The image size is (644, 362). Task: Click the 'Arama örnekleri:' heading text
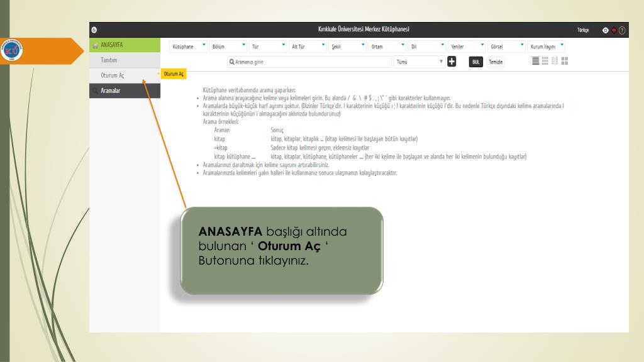click(x=221, y=122)
